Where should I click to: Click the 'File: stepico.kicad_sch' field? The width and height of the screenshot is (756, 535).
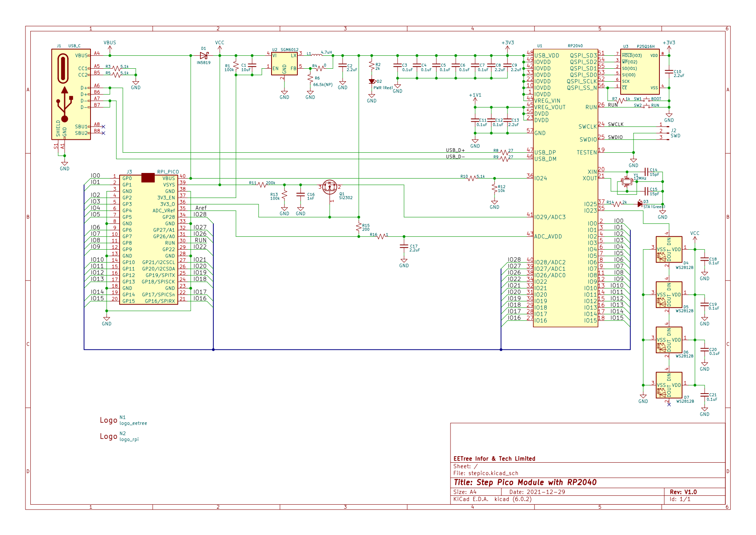click(486, 473)
